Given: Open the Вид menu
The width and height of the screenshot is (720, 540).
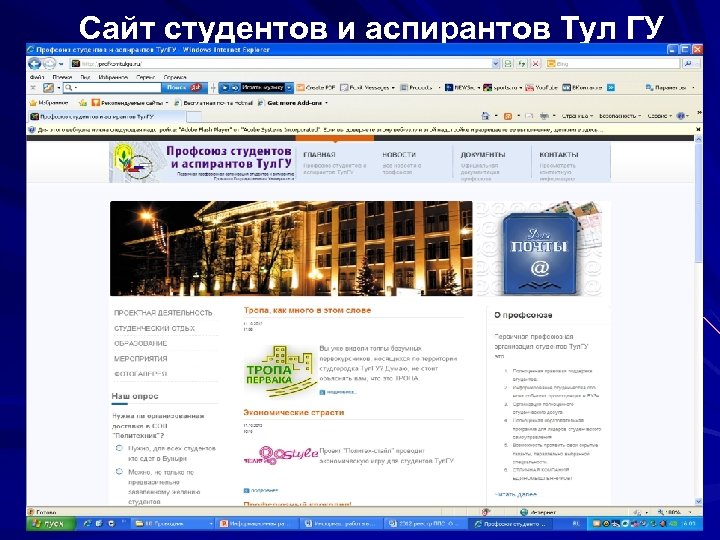Looking at the screenshot, I should (85, 77).
